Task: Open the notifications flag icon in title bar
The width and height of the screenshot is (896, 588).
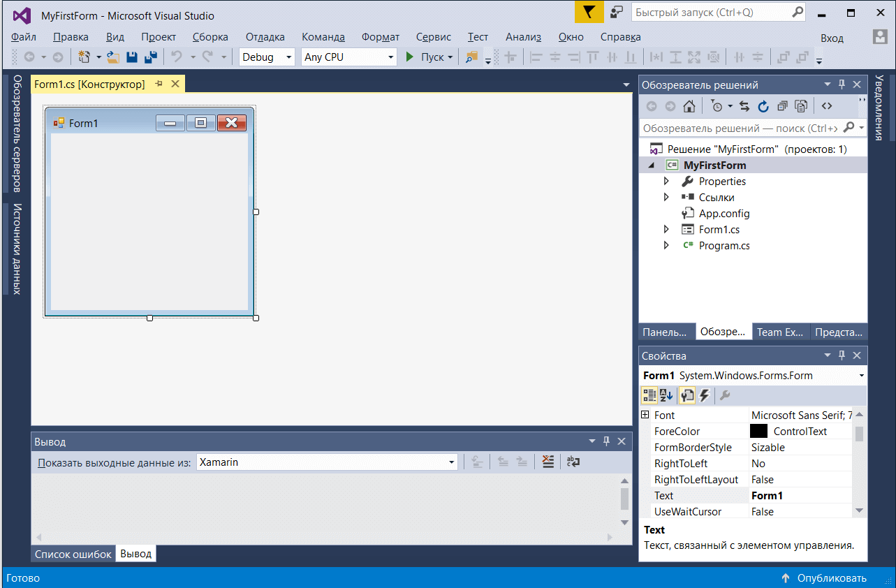Action: (x=589, y=13)
